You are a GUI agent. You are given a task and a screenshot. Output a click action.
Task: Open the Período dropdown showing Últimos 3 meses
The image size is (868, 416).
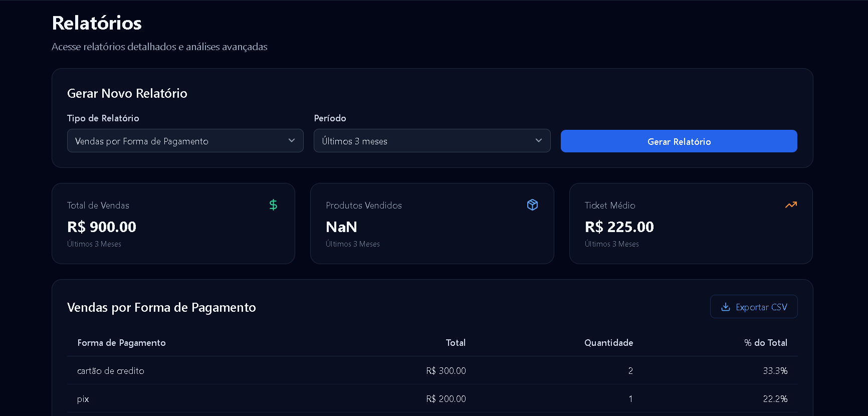[x=432, y=141]
